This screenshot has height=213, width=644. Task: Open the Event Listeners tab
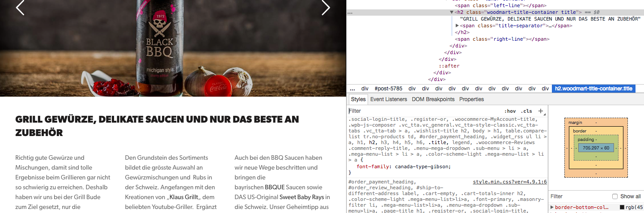point(389,99)
